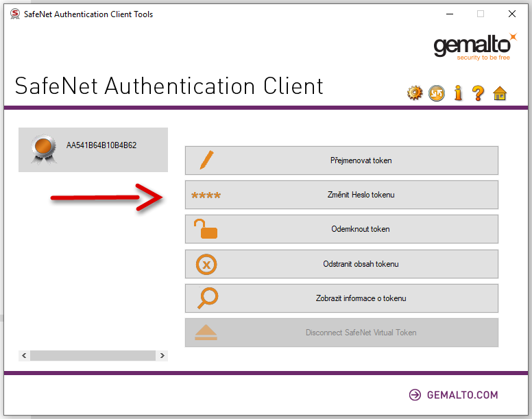Click right arrow of token list scrollbar

(162, 355)
